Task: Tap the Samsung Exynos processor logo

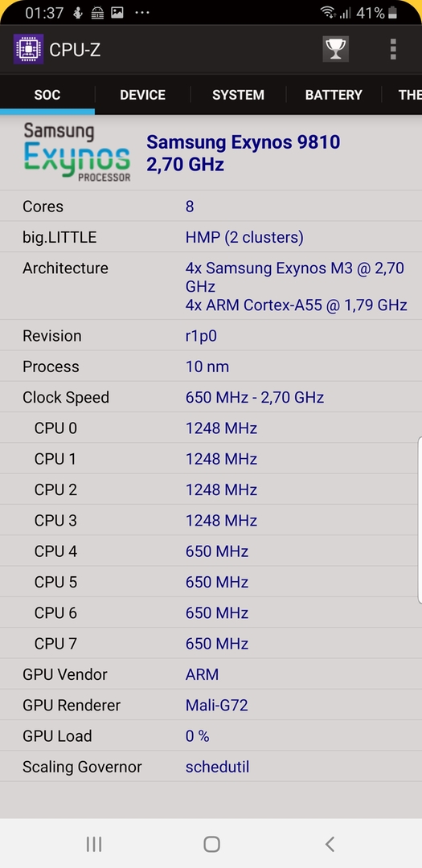Action: coord(77,152)
